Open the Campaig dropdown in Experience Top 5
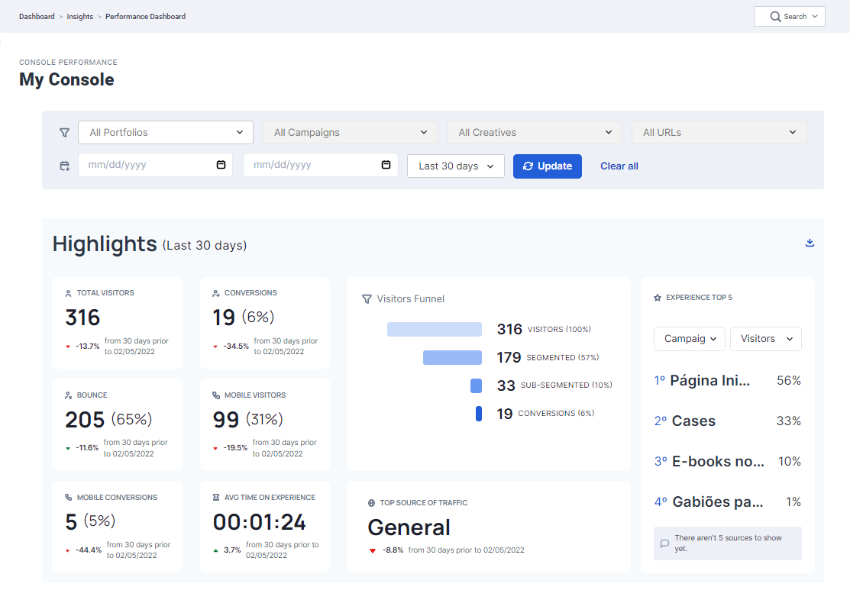This screenshot has width=850, height=616. coord(690,339)
